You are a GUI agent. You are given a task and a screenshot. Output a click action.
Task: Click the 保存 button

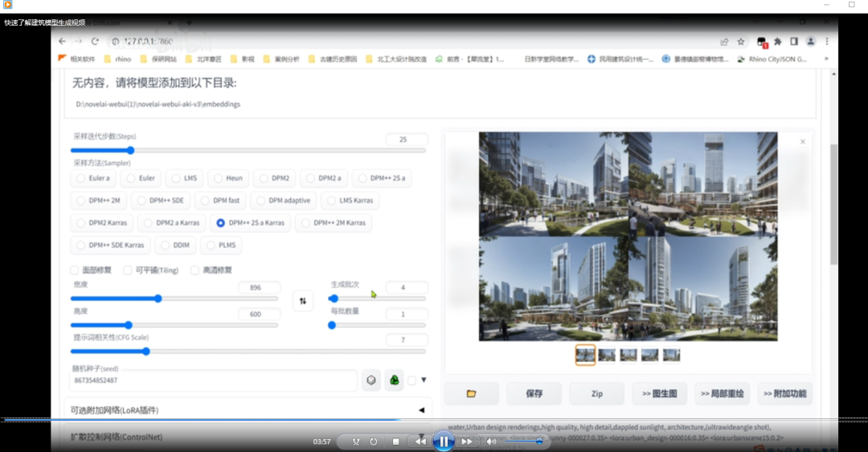click(534, 393)
